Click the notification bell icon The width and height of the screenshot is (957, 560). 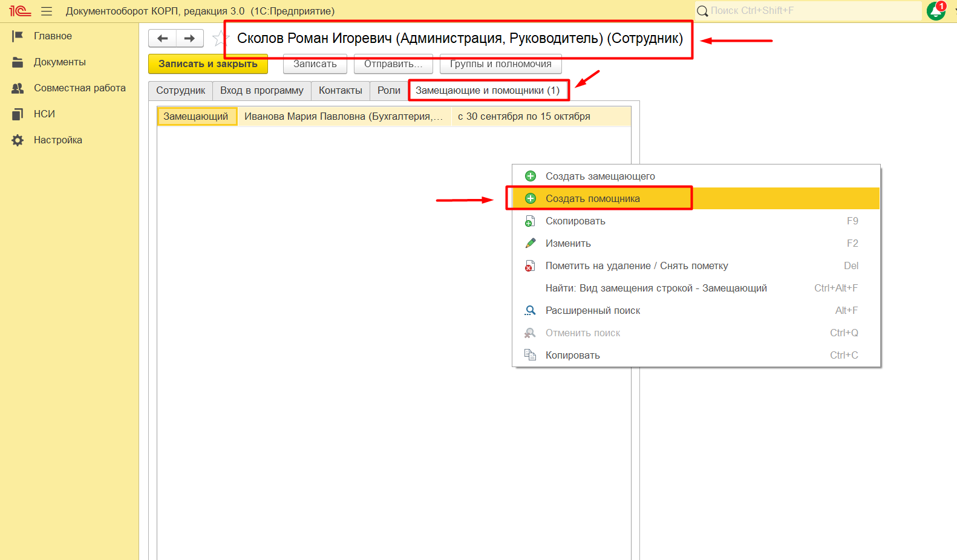(936, 11)
